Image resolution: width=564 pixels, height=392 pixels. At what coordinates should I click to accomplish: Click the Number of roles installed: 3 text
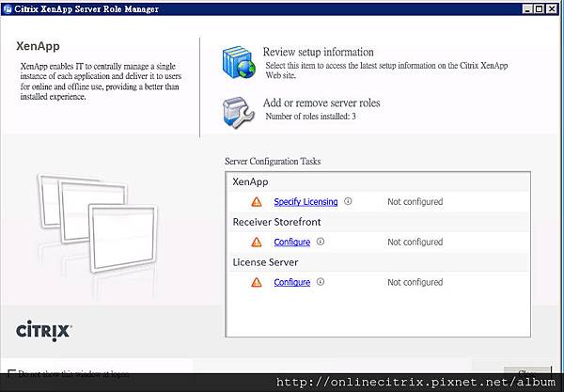(310, 117)
